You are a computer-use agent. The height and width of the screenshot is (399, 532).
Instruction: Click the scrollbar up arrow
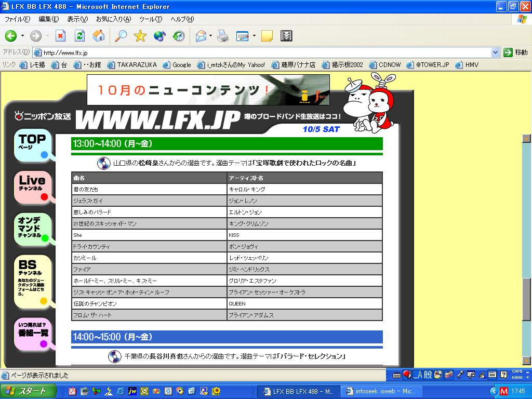[526, 138]
